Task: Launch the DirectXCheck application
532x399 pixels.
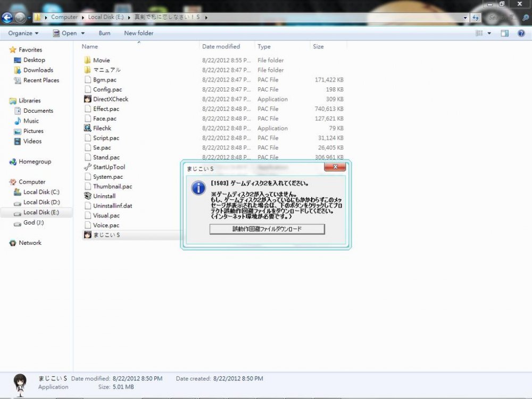Action: 110,99
